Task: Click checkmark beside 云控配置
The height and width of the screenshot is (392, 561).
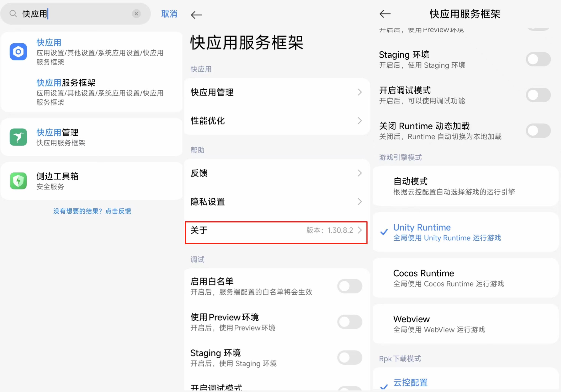Action: [384, 387]
